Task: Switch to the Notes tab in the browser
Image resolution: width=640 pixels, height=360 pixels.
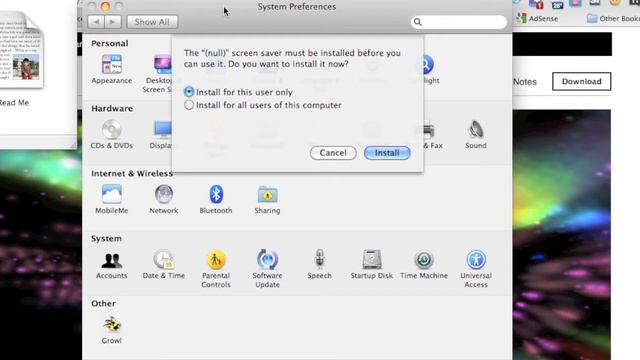Action: (524, 82)
